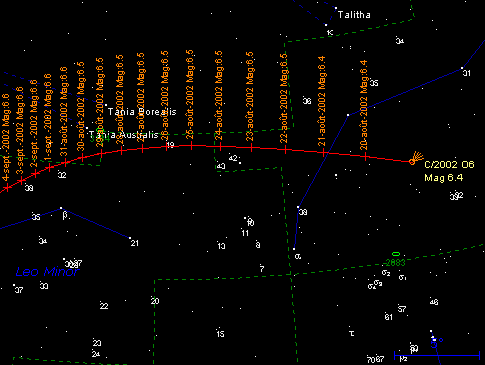Viewport: 485px width, 365px height.
Task: Select the Tania Australis star dot
Action: pyautogui.click(x=87, y=128)
